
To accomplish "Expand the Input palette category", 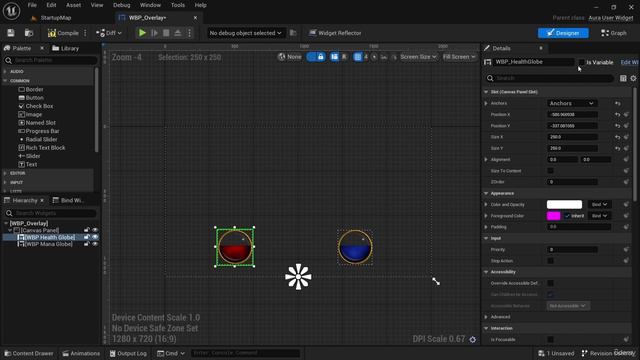I will tap(5, 182).
